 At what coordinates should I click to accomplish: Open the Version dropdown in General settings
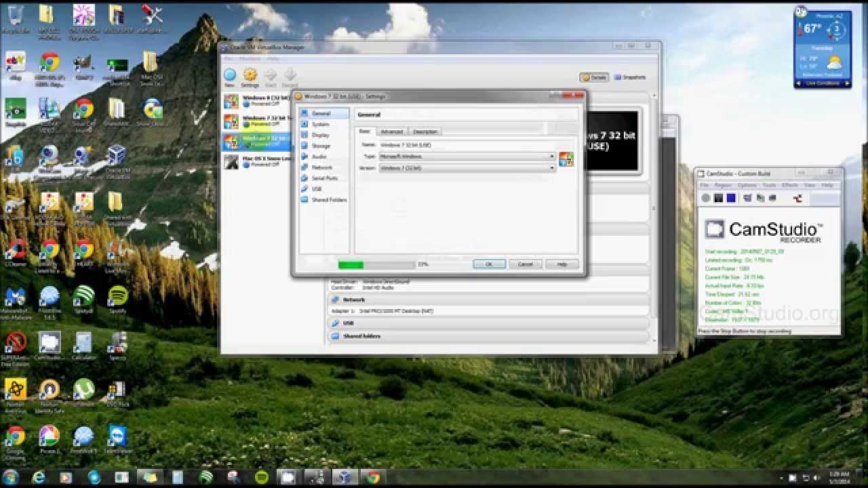(x=467, y=167)
